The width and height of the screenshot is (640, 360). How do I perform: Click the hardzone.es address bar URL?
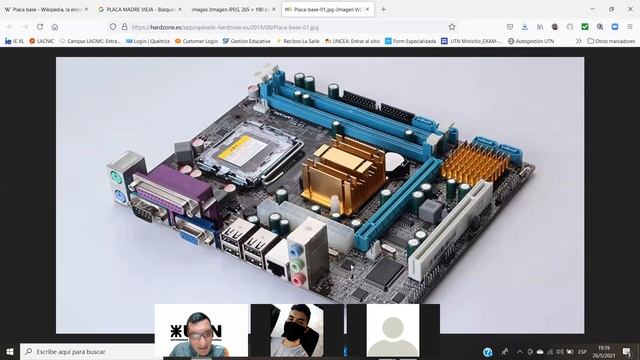[x=225, y=27]
